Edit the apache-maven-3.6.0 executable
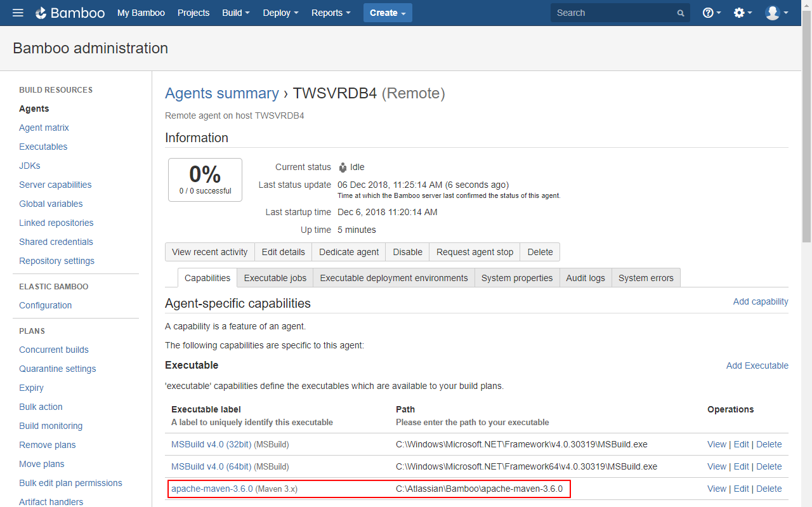This screenshot has height=507, width=812. 742,489
